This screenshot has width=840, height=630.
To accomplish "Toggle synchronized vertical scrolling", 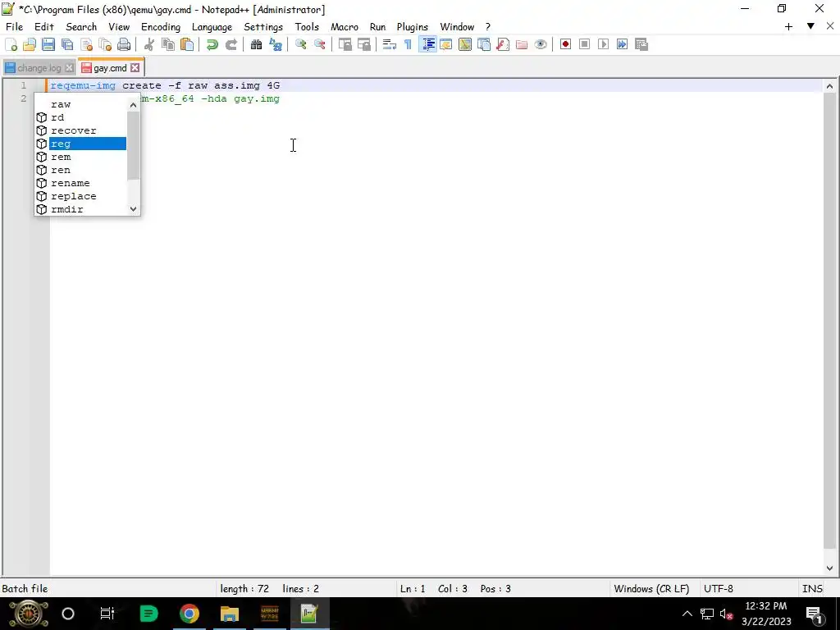I will 345,44.
